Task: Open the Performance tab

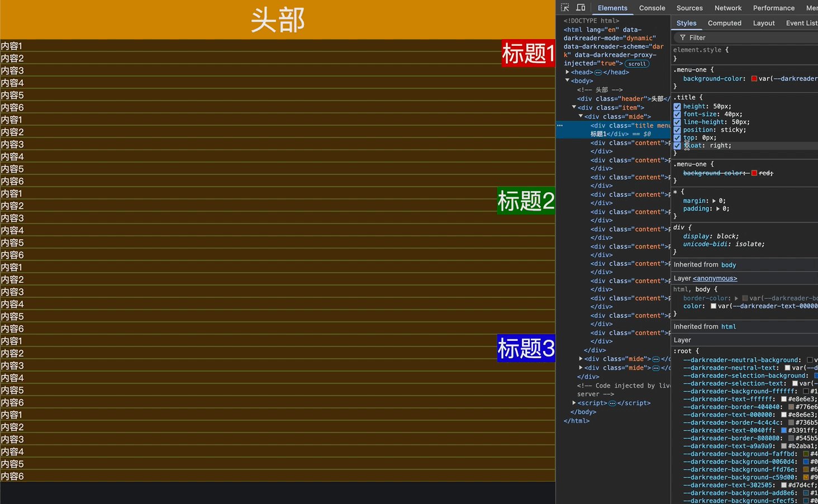Action: 774,8
